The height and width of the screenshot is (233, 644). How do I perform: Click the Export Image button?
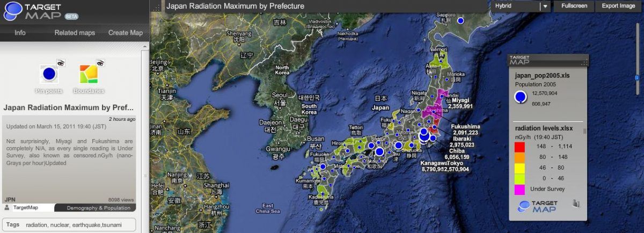click(x=618, y=6)
